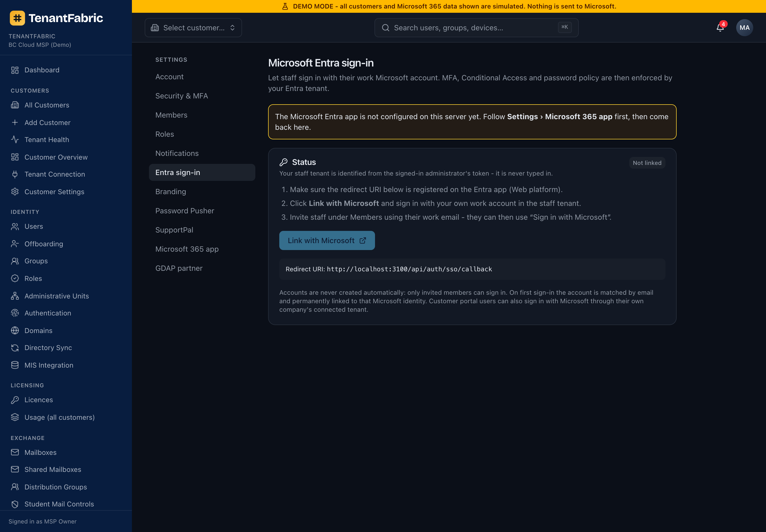Click the MIS Integration database icon

pos(15,365)
